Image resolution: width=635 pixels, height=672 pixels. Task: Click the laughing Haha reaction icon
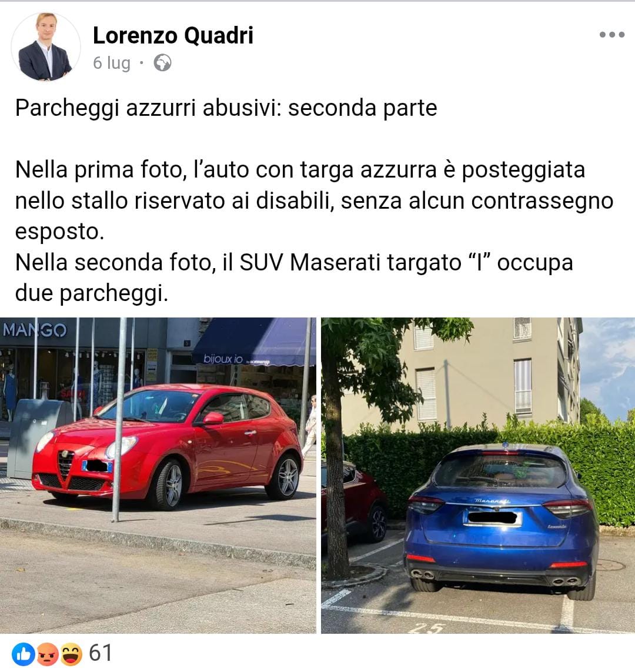point(71,654)
